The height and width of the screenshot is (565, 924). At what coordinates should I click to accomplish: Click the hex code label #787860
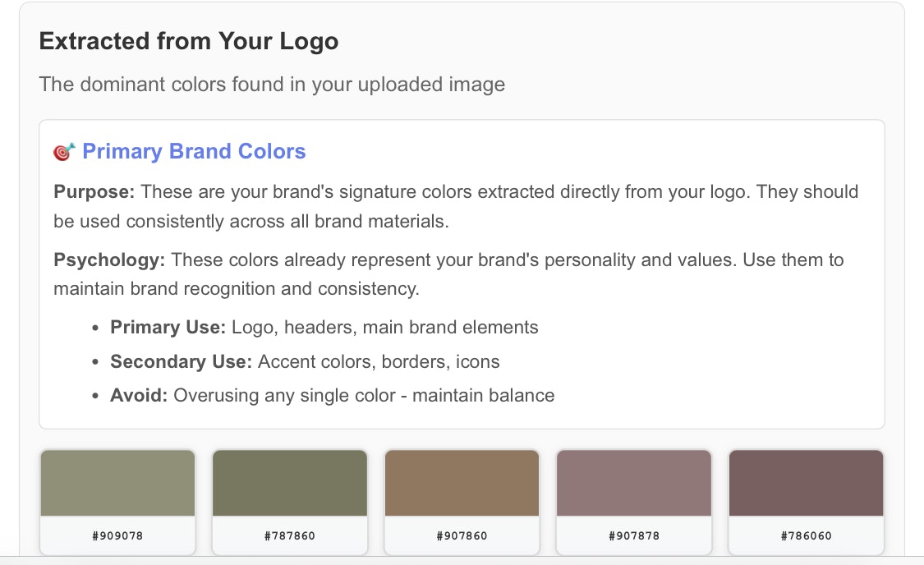(x=290, y=535)
